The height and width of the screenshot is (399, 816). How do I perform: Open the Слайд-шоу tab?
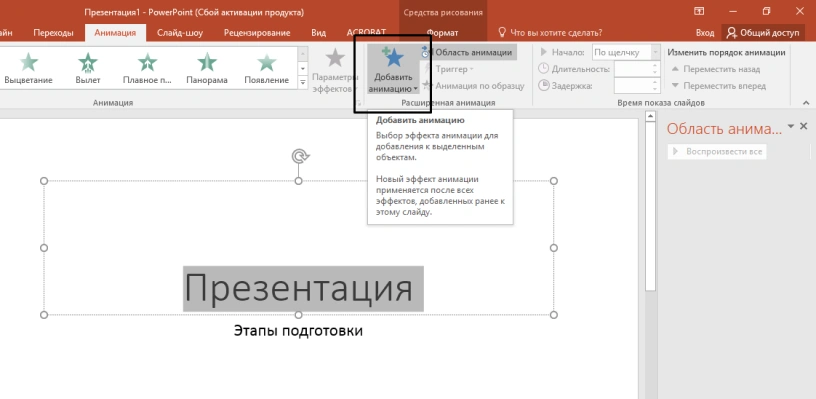180,33
